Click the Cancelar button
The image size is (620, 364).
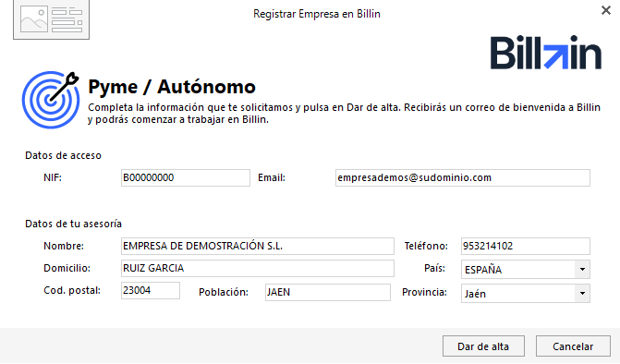coord(573,346)
